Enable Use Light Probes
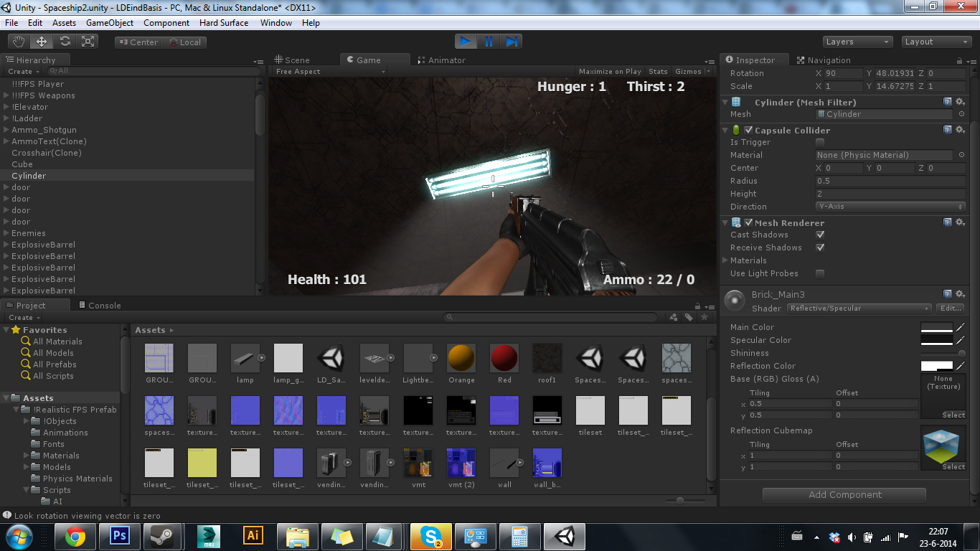Screen dimensions: 980x551 [x=820, y=273]
